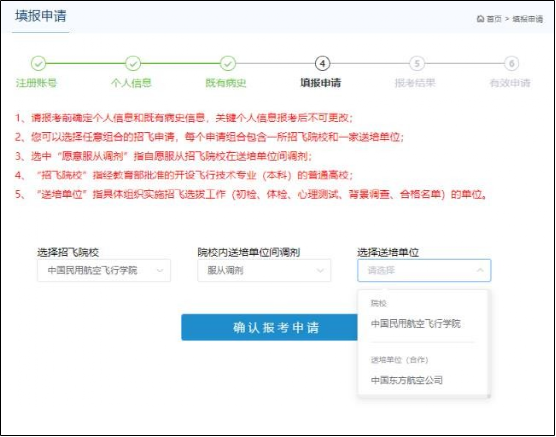Click the 注册账号 completed step checkmark icon
The width and height of the screenshot is (556, 437).
click(x=38, y=64)
